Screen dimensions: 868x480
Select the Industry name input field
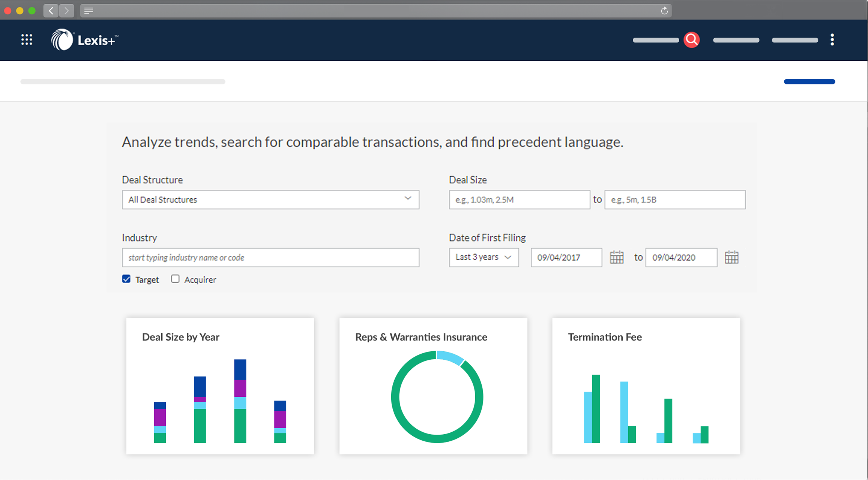[x=270, y=257]
